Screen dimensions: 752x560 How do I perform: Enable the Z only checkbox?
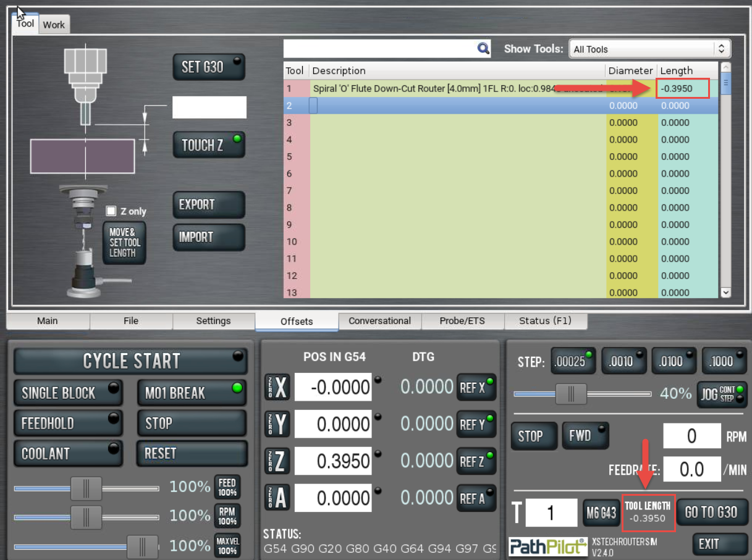[111, 211]
